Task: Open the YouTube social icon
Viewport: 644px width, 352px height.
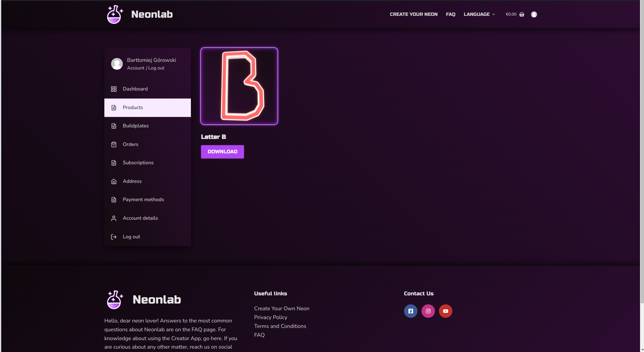Action: point(445,311)
